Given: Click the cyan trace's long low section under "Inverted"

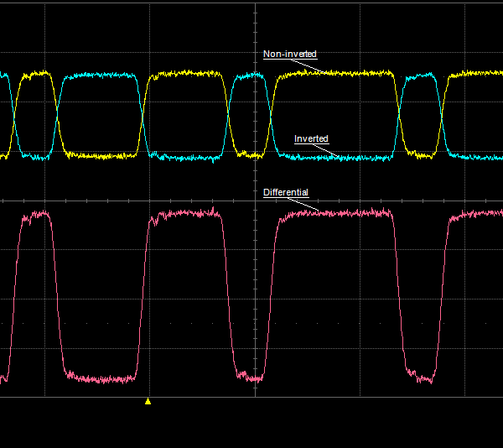Looking at the screenshot, I should (335, 157).
